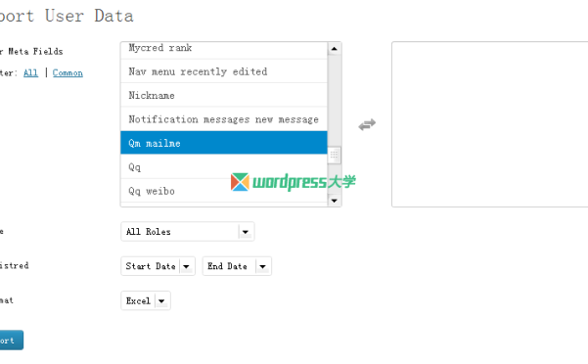Expand the Start Date dropdown
The width and height of the screenshot is (588, 364).
[158, 266]
